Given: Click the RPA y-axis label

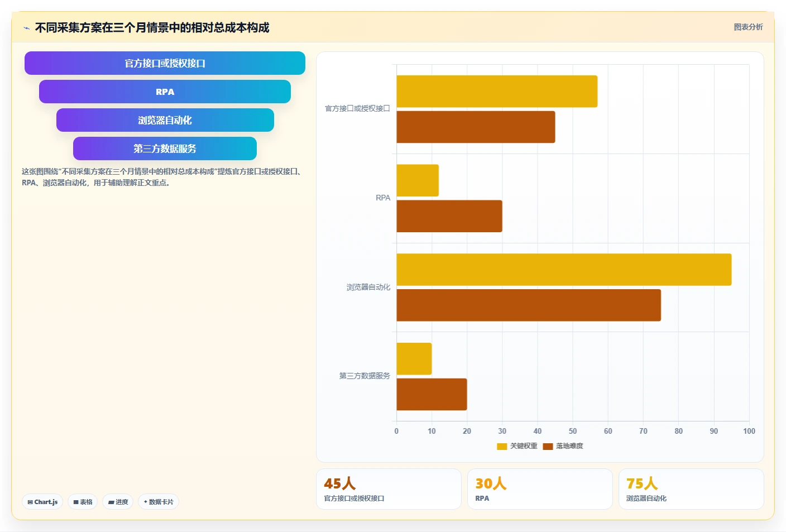Looking at the screenshot, I should pos(383,198).
